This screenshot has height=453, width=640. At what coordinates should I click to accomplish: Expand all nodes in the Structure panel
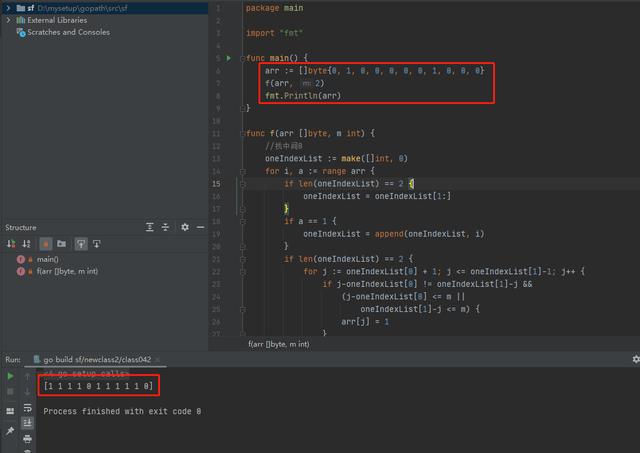pyautogui.click(x=150, y=228)
